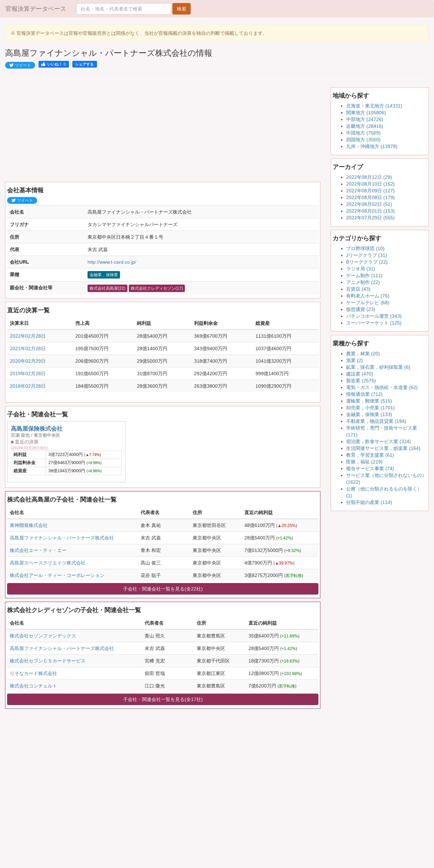The width and height of the screenshot is (434, 868).
Task: Open sidebar industry 金融業，保険業 (133)
Action: tap(369, 414)
